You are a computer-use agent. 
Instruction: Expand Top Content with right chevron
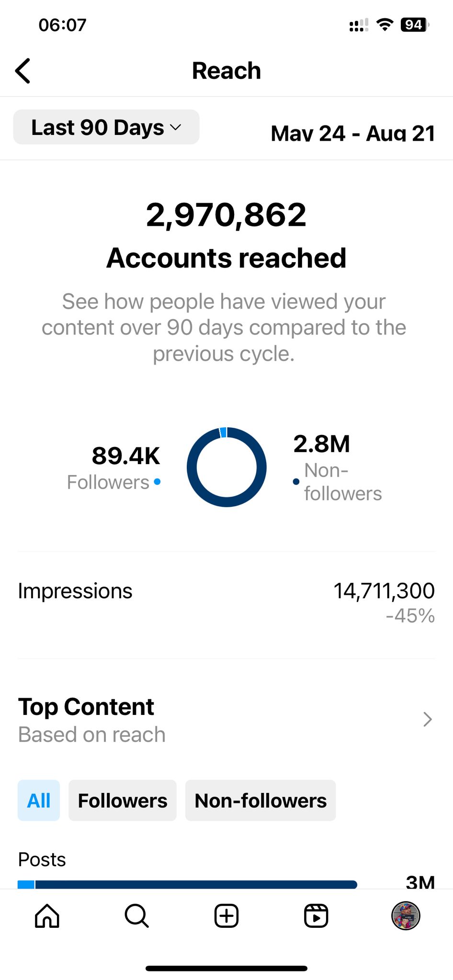428,719
